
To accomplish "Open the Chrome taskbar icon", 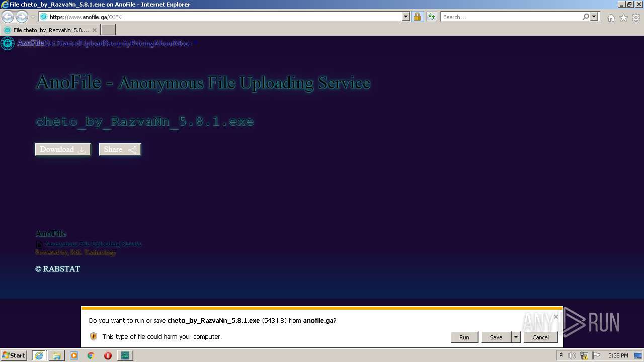I will tap(91, 355).
